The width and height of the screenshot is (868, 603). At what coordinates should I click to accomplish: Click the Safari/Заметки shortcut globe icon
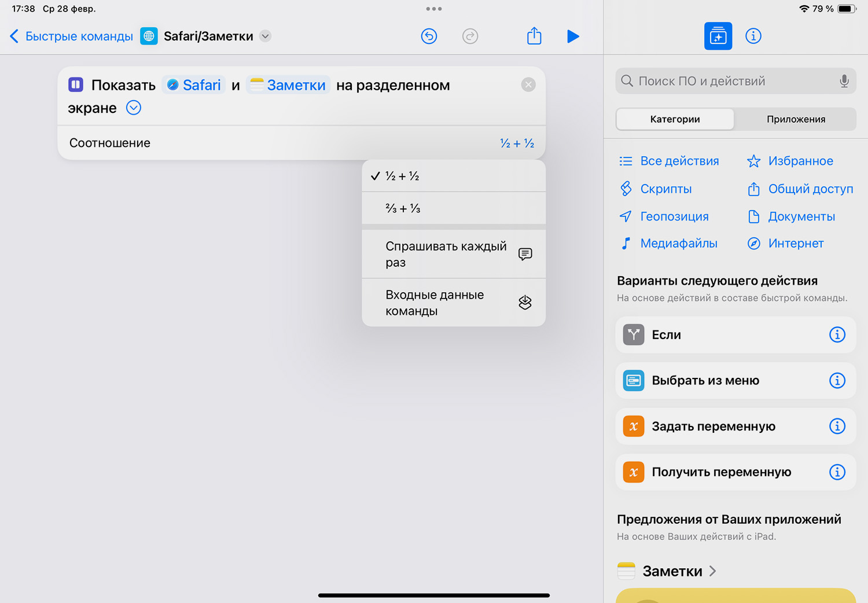[x=149, y=36]
